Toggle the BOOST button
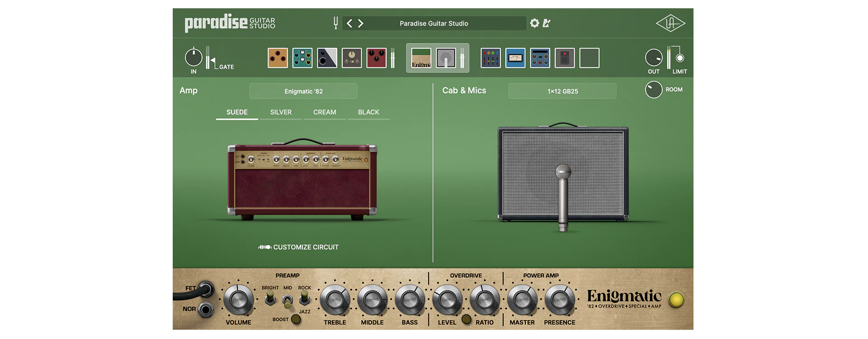Viewport: 868px width, 339px height. (x=296, y=319)
